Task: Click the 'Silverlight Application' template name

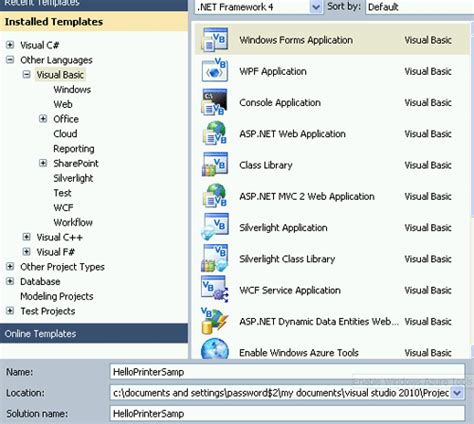Action: coord(283,228)
